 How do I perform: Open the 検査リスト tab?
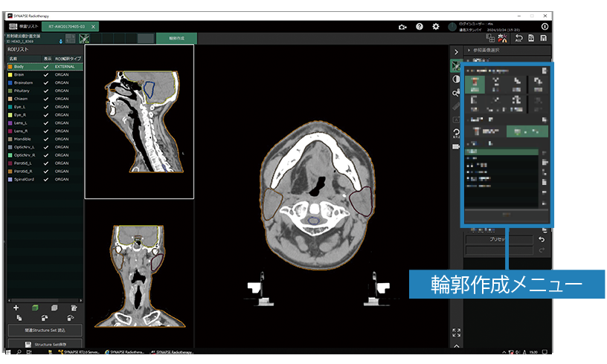pyautogui.click(x=24, y=27)
